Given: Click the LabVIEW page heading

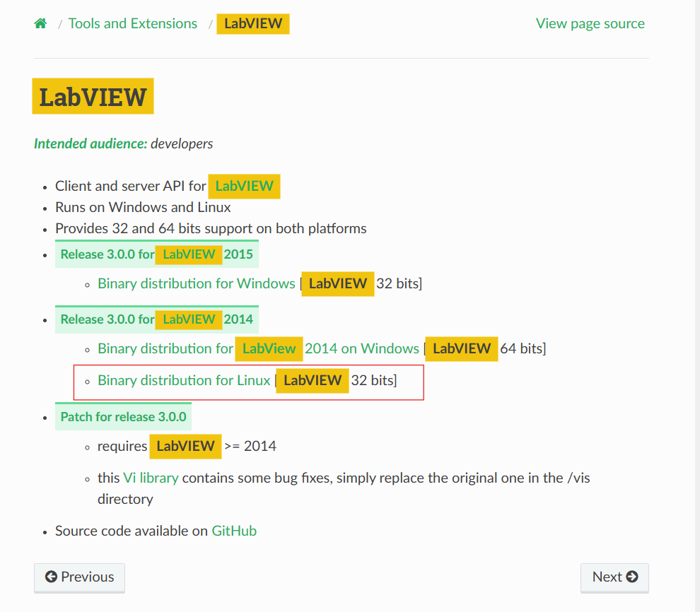Looking at the screenshot, I should (x=93, y=96).
